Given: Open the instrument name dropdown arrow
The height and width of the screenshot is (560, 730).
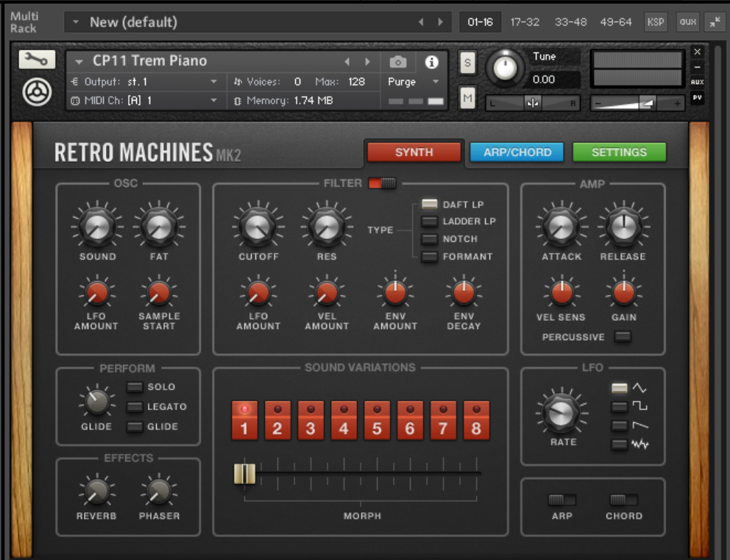Looking at the screenshot, I should pos(79,62).
